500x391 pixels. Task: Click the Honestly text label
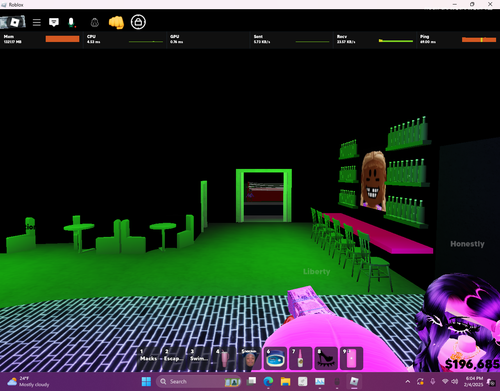[467, 244]
